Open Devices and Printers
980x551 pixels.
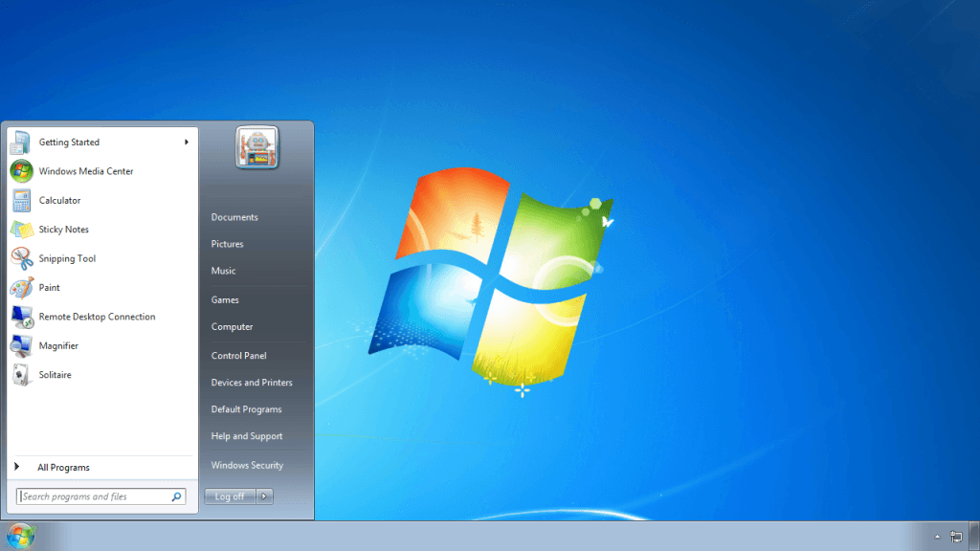point(252,383)
